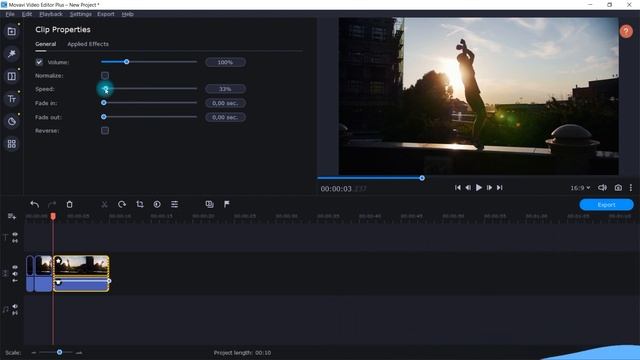The image size is (640, 360).
Task: Open the preview volume speaker icon
Action: (x=602, y=188)
